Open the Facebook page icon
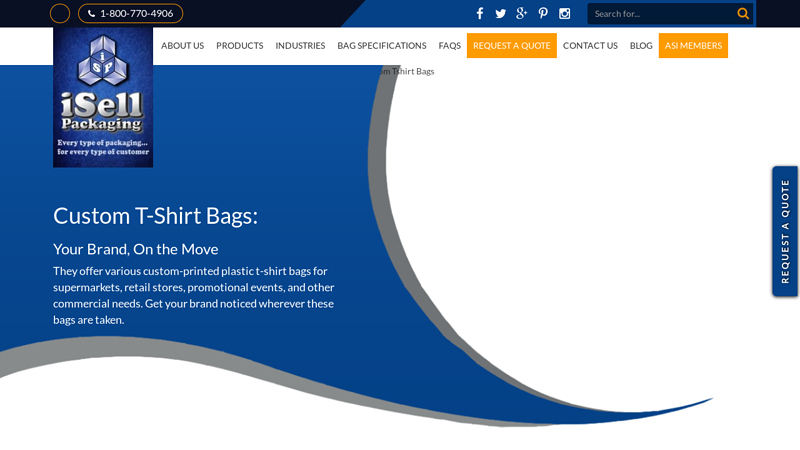800x450 pixels. pos(480,13)
